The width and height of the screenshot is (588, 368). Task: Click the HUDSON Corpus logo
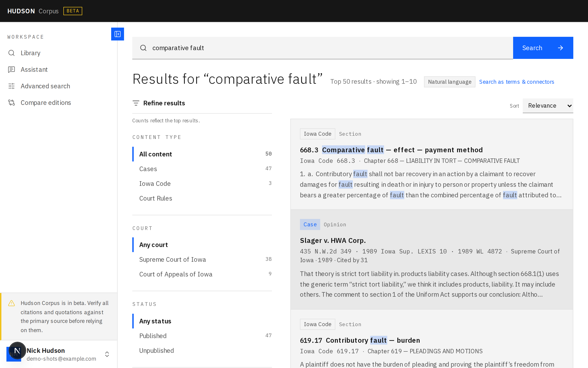point(33,11)
